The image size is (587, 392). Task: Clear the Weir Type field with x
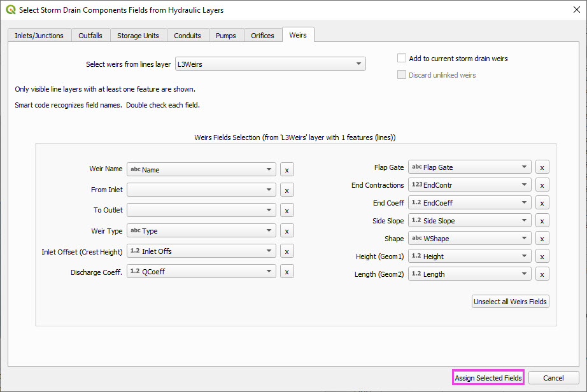click(x=286, y=231)
